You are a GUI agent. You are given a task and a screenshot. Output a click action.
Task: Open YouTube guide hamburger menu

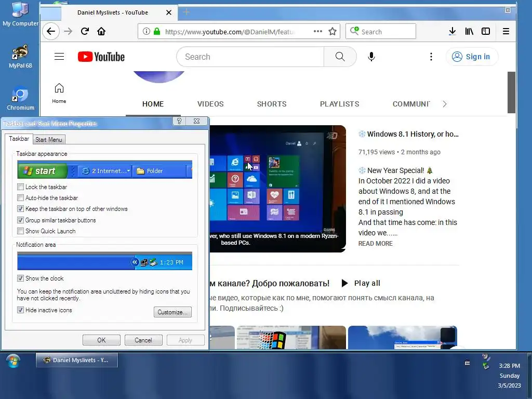point(59,56)
